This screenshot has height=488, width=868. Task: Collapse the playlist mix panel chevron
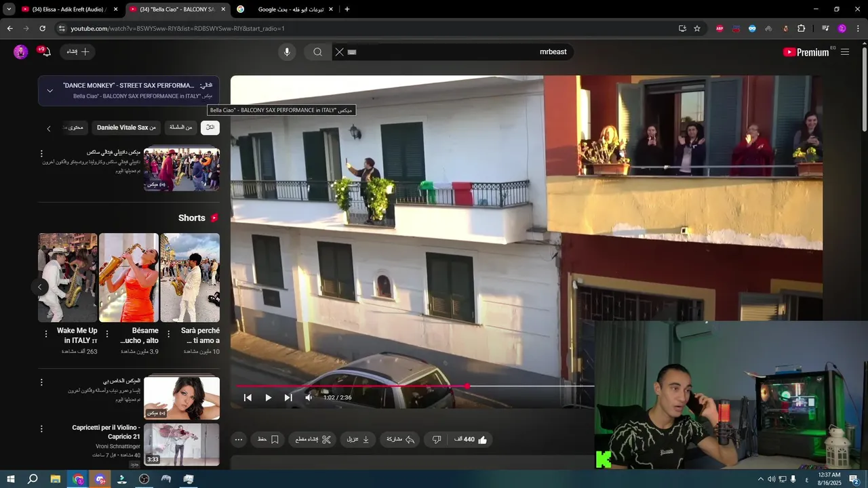pos(50,91)
